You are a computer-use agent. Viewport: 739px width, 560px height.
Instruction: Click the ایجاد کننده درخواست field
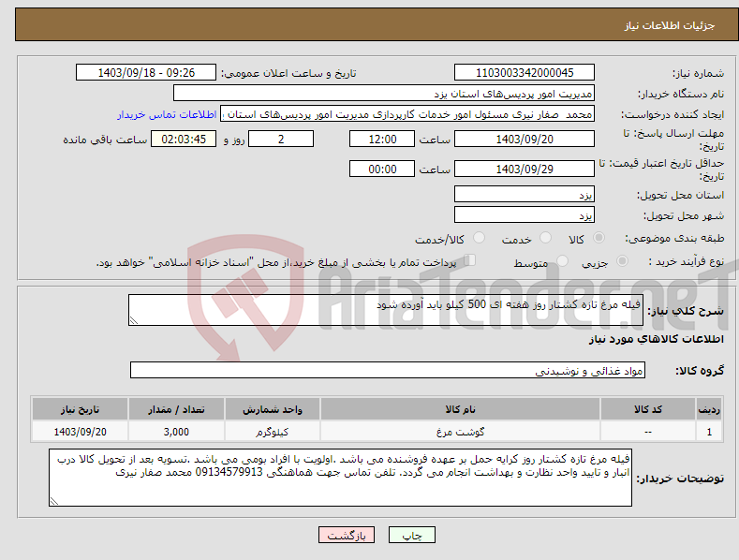pos(407,114)
